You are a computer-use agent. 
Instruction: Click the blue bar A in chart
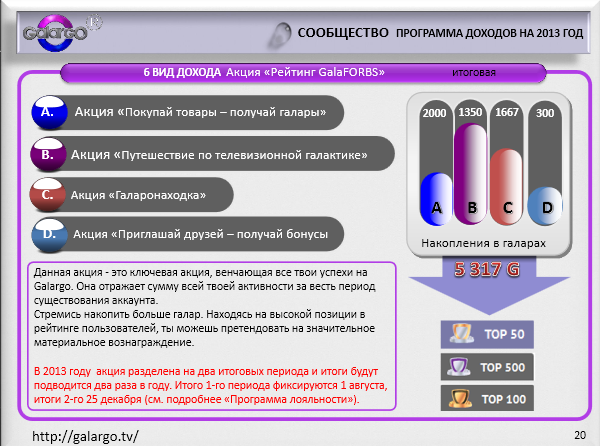point(436,199)
